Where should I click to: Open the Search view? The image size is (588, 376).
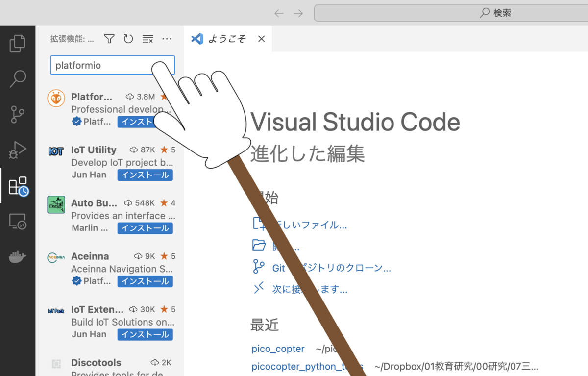click(x=18, y=78)
